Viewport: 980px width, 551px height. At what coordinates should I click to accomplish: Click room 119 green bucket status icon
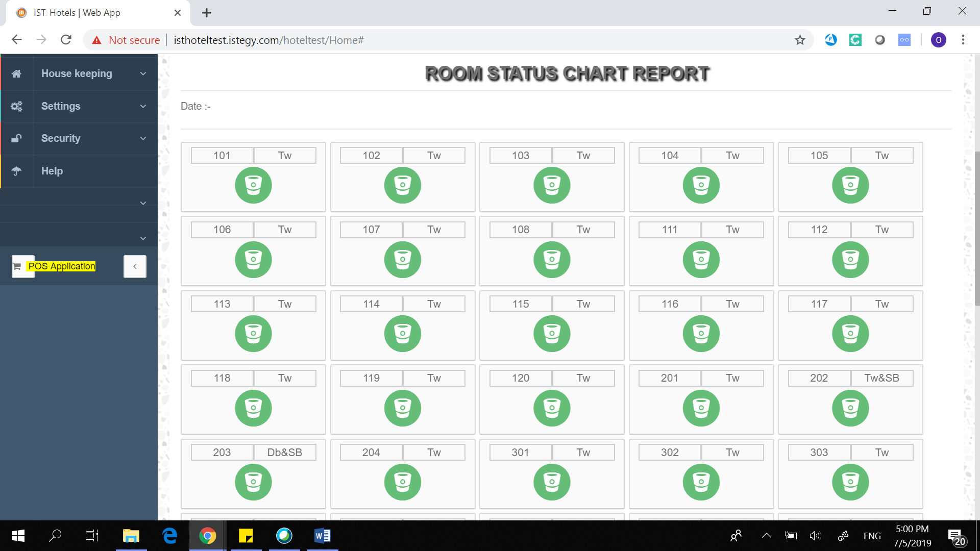coord(402,408)
